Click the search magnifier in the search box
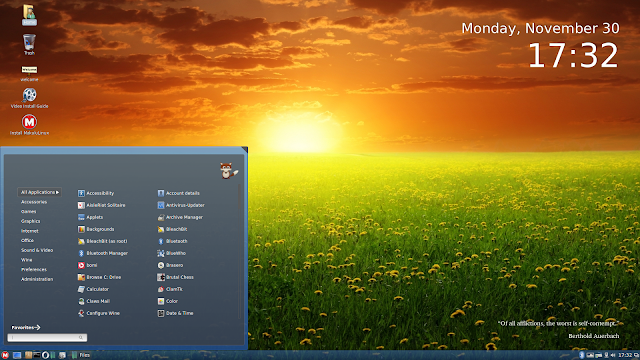This screenshot has width=640, height=360. point(80,338)
